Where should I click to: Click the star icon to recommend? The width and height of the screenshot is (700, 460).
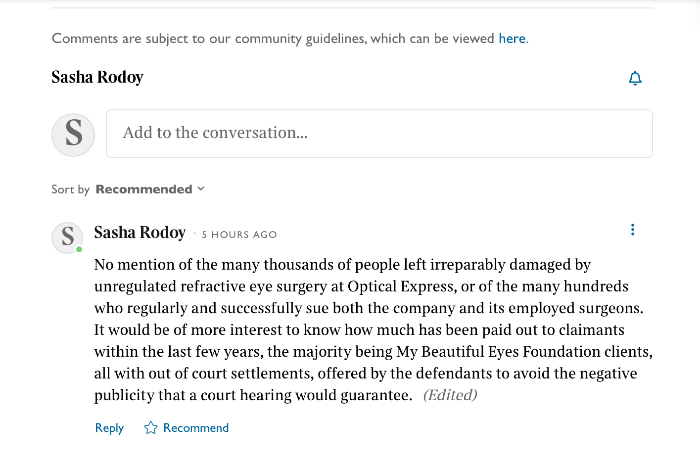pos(150,428)
